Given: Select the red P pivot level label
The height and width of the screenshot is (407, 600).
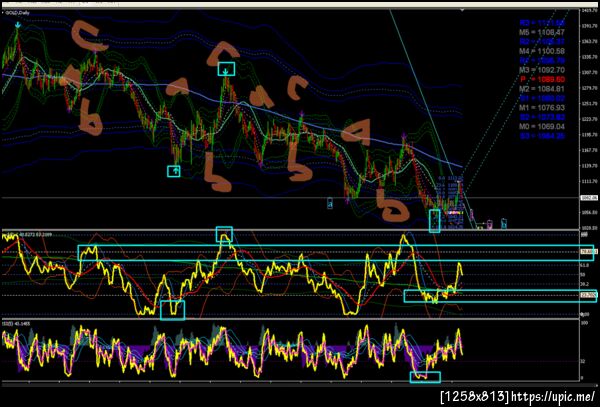Looking at the screenshot, I should click(542, 79).
